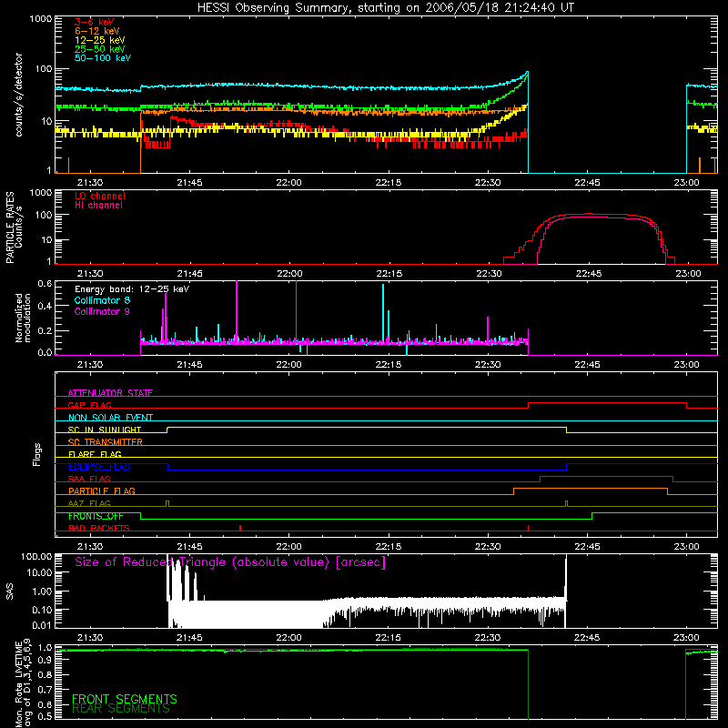Click the Normalized modulation axis label
The width and height of the screenshot is (728, 728).
[23, 318]
